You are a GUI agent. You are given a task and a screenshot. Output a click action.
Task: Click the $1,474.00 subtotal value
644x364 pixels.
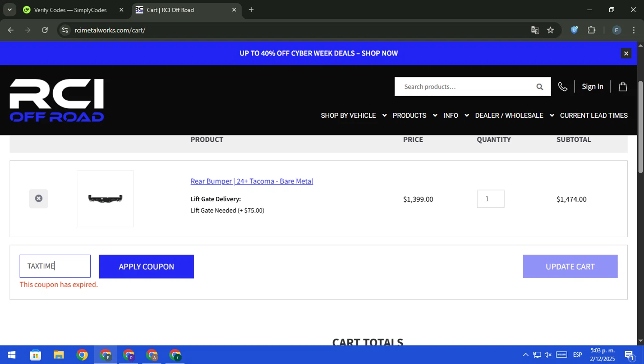tap(571, 199)
